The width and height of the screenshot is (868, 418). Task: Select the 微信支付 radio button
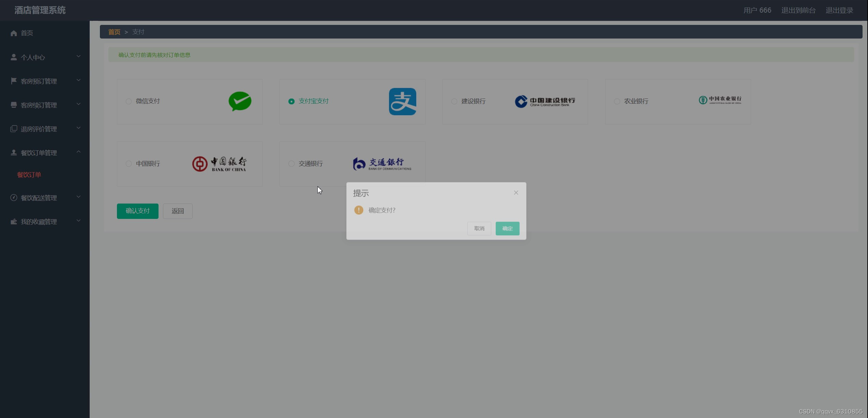coord(129,101)
